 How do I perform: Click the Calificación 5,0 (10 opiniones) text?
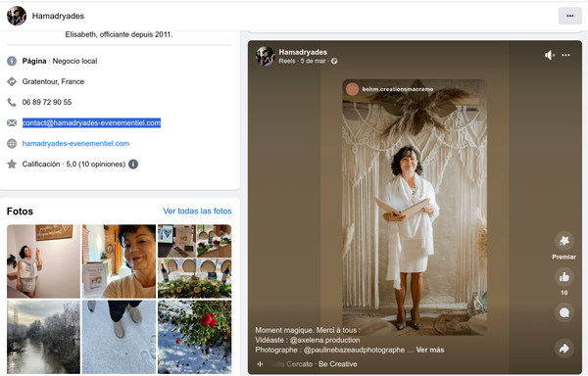(x=73, y=164)
